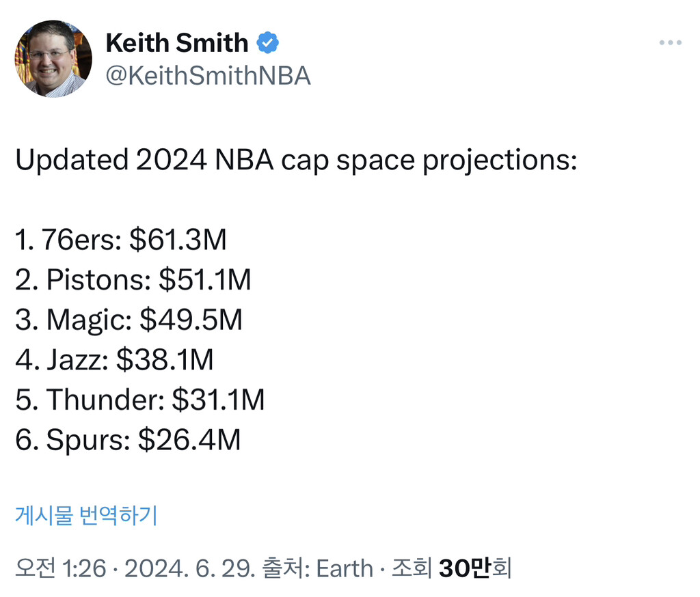Viewport: 700px width, 597px height.
Task: Click the $31.1M cap space amount
Action: [218, 400]
